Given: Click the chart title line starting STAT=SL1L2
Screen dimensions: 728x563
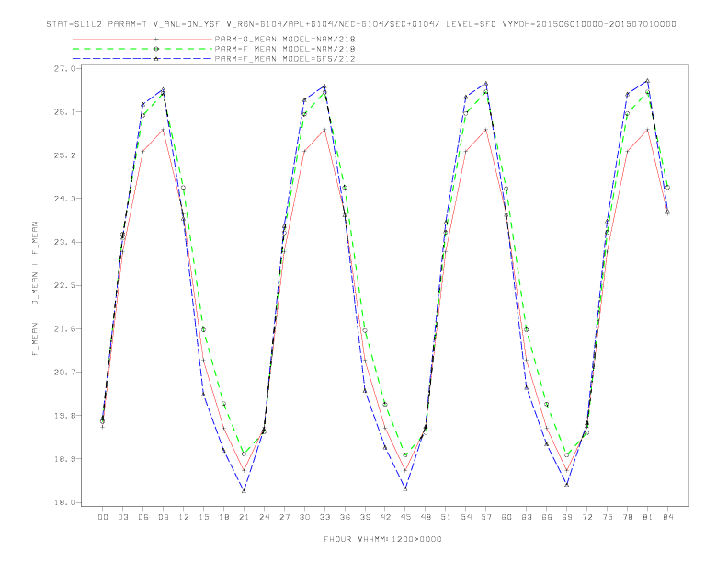Looking at the screenshot, I should coord(360,24).
